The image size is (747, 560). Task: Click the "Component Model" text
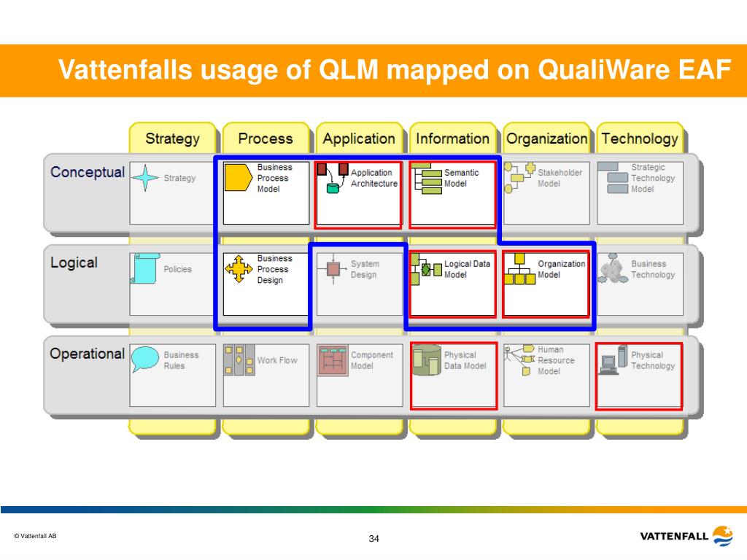(372, 360)
